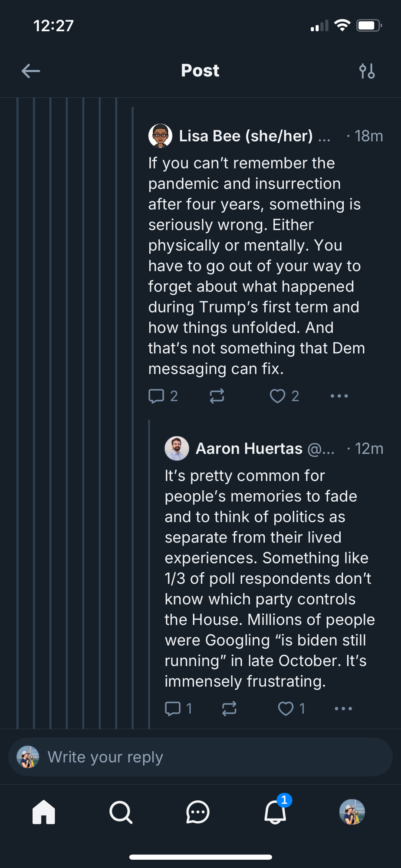Reply to Aaron Huertas's post

point(173,708)
